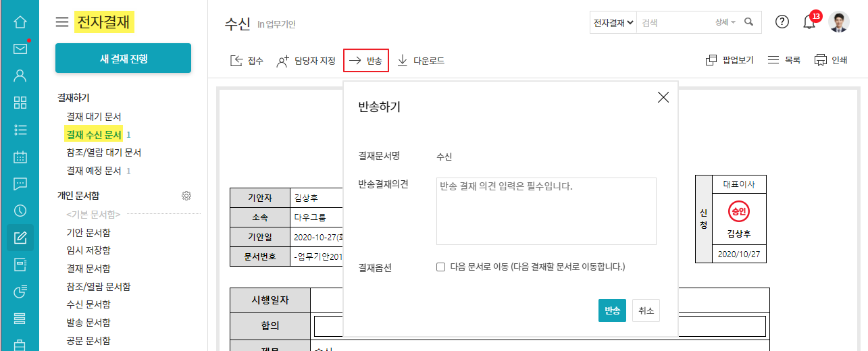
Task: Toggle the hamburger menu next to 전자결재
Action: coord(62,22)
